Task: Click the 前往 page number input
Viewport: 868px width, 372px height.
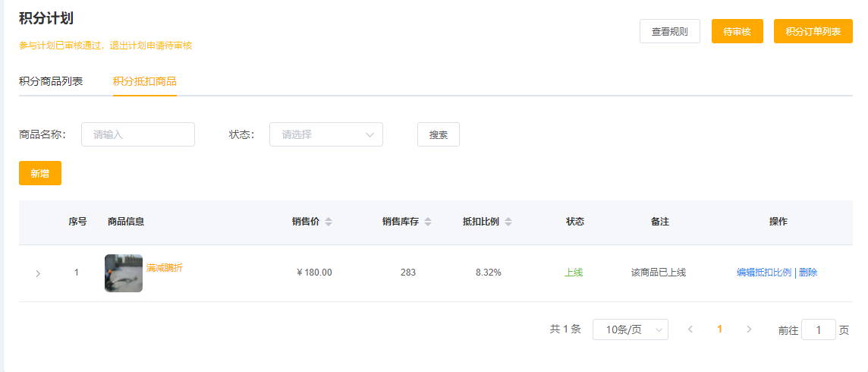Action: 818,330
